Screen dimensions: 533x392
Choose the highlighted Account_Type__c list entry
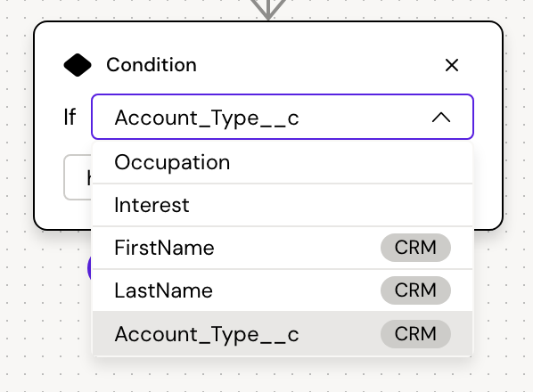point(283,334)
